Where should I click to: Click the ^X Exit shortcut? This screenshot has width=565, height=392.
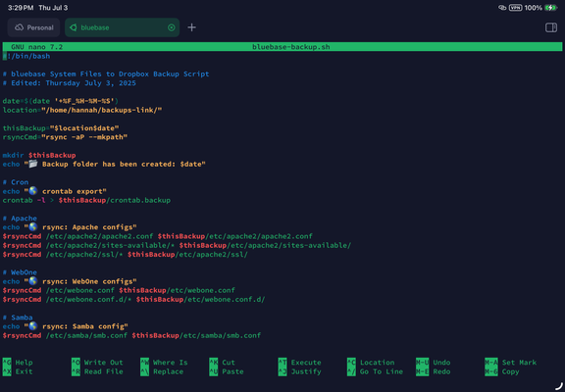tap(18, 371)
